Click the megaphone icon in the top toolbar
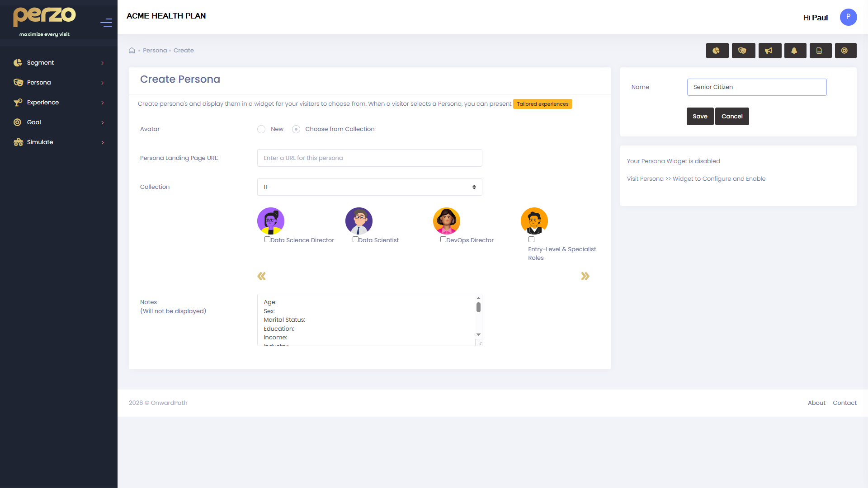 tap(769, 51)
